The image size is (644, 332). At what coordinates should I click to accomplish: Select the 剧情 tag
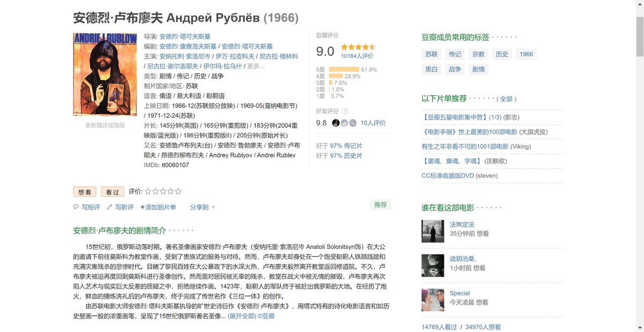coord(478,69)
